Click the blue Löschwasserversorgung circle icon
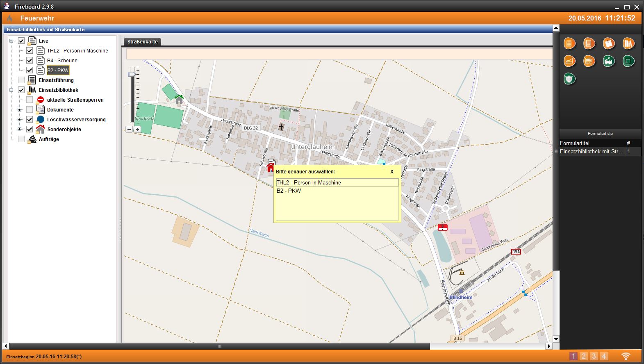 40,119
